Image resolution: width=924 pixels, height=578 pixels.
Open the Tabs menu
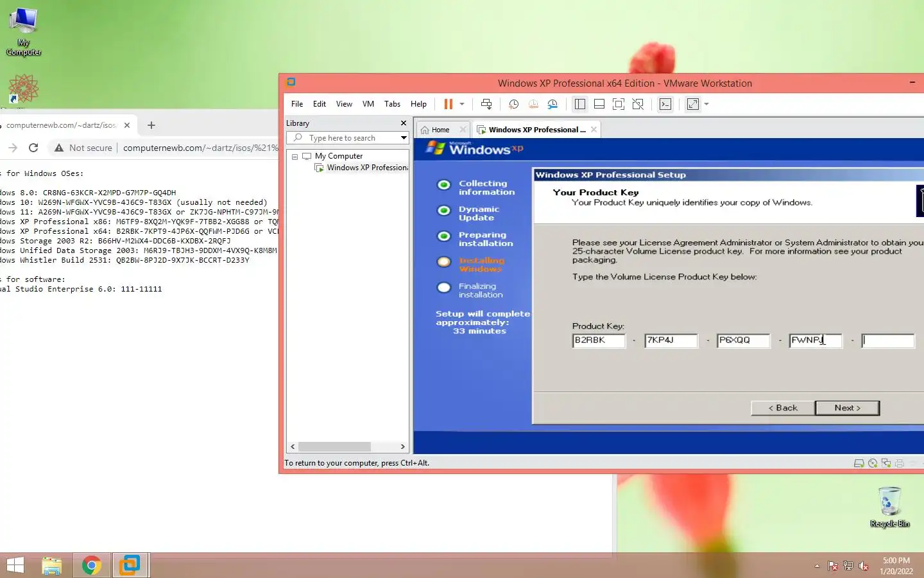tap(392, 104)
